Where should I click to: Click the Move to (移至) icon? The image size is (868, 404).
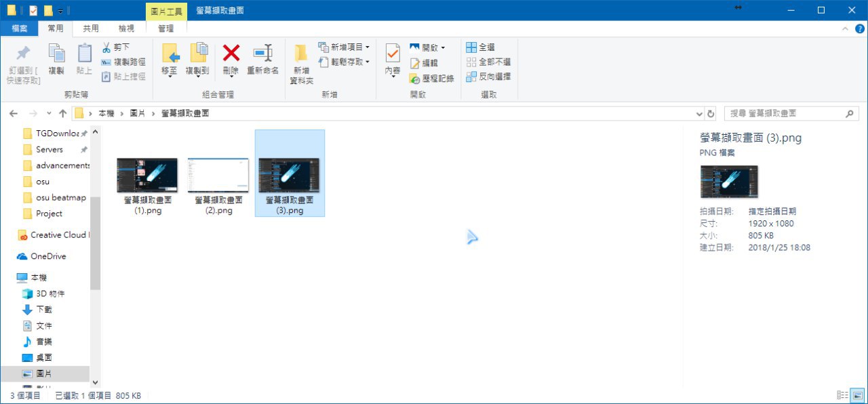pyautogui.click(x=170, y=54)
